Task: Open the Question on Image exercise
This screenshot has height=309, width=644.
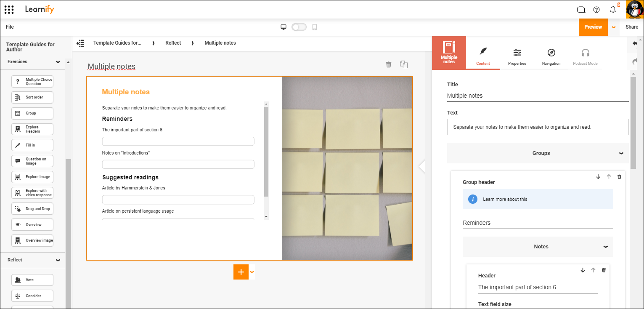Action: coord(32,161)
